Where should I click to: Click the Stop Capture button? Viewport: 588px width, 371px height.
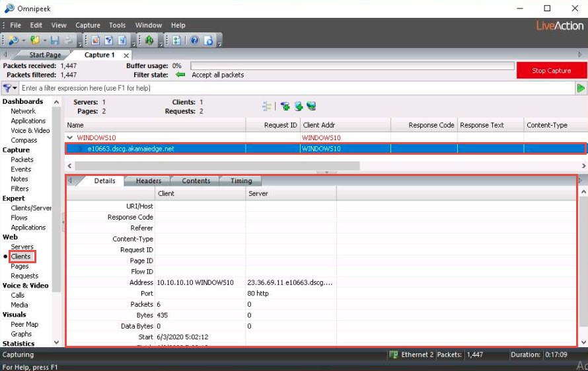pyautogui.click(x=551, y=71)
